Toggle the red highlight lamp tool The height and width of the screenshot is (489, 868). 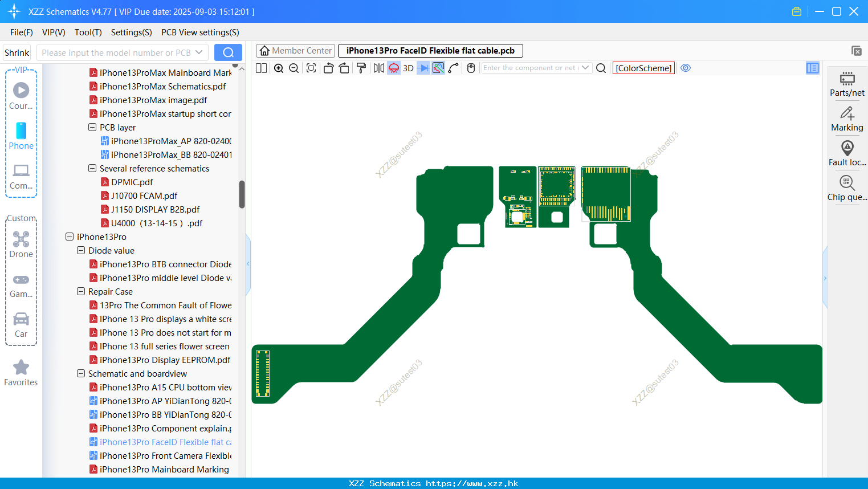pos(394,68)
